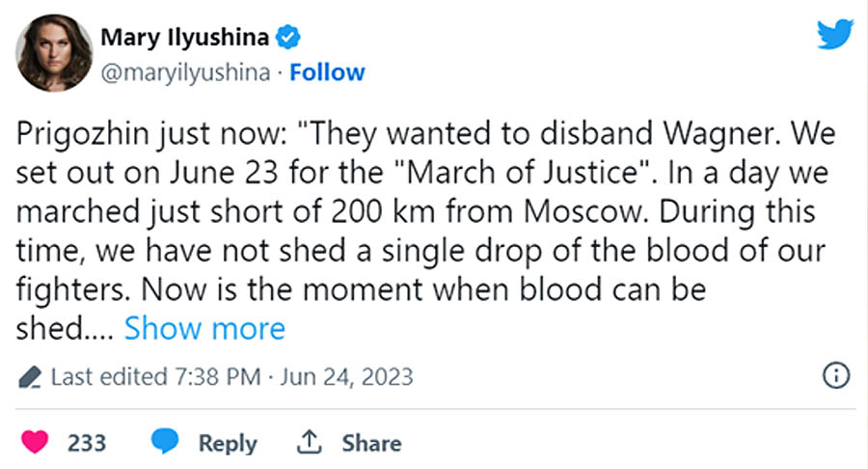The height and width of the screenshot is (469, 868).
Task: Open the info circle icon
Action: click(x=835, y=375)
